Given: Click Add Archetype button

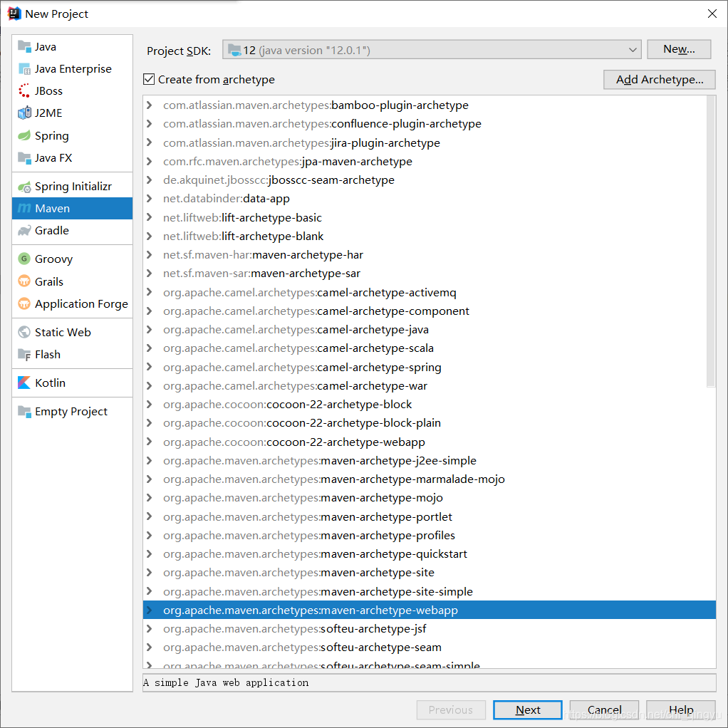Looking at the screenshot, I should click(660, 79).
